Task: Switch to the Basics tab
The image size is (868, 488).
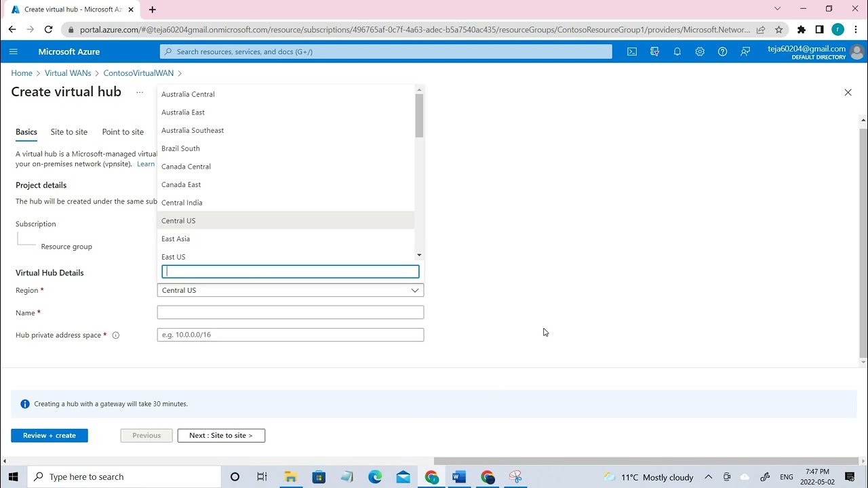Action: pos(26,132)
